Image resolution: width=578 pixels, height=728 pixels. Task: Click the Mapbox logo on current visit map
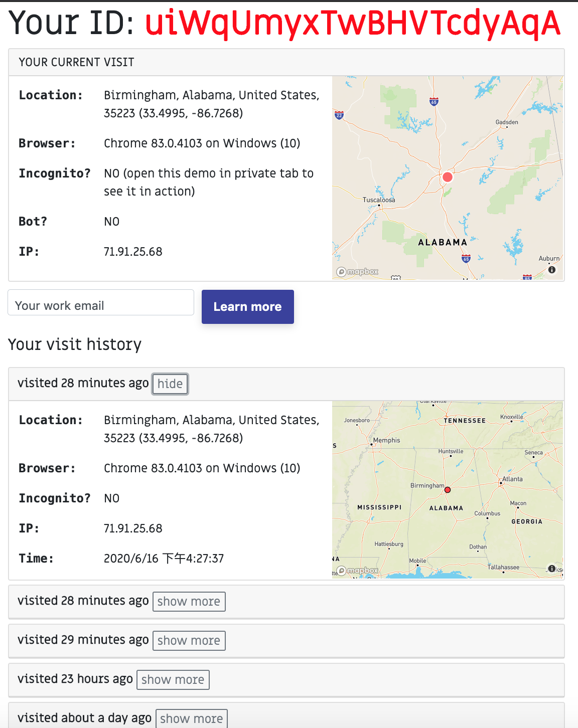tap(357, 272)
